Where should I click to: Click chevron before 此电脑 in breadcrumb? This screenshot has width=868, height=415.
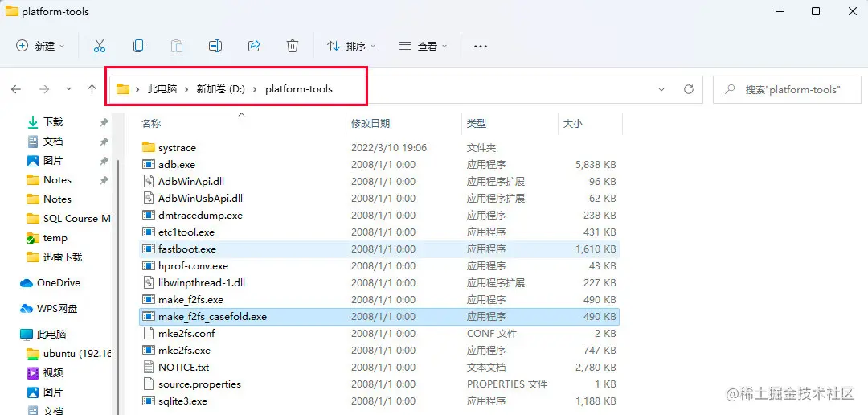137,89
